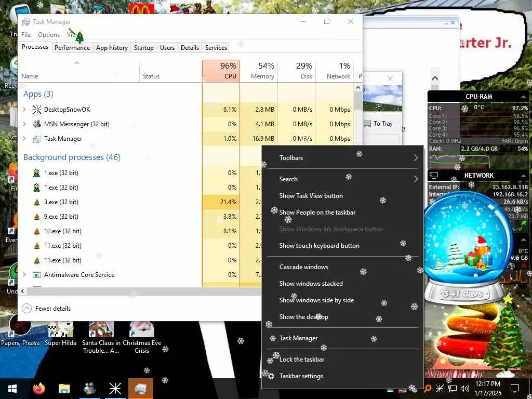
Task: Click the snowflake icon in system tray
Action: coord(440,389)
